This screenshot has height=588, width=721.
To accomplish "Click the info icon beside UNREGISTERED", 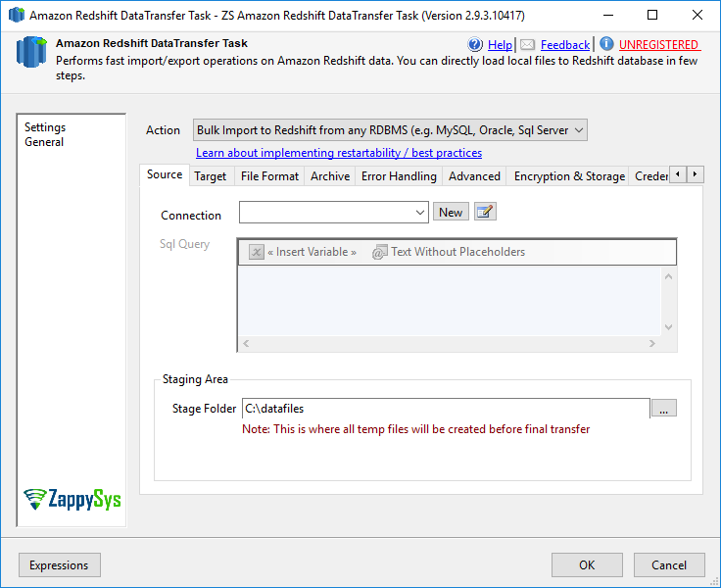I will click(x=606, y=44).
